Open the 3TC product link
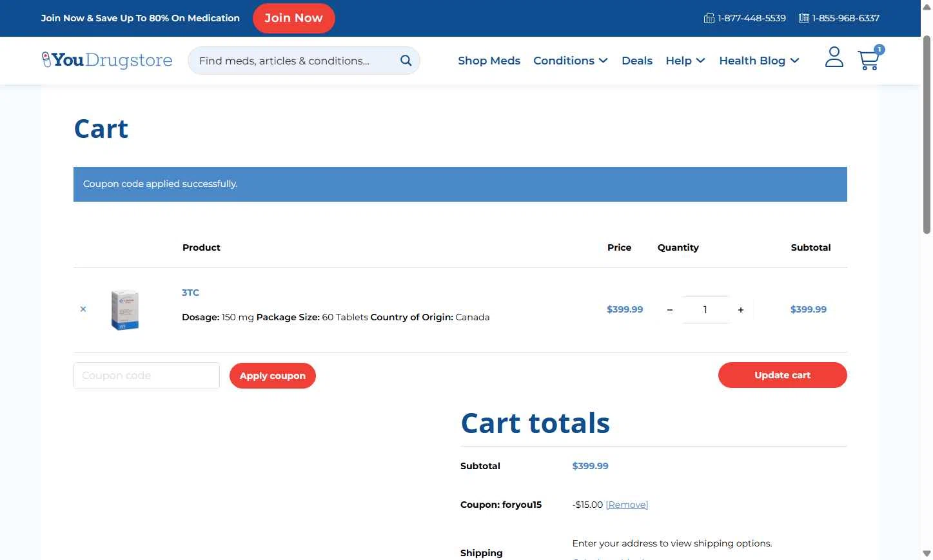Image resolution: width=933 pixels, height=560 pixels. tap(190, 293)
